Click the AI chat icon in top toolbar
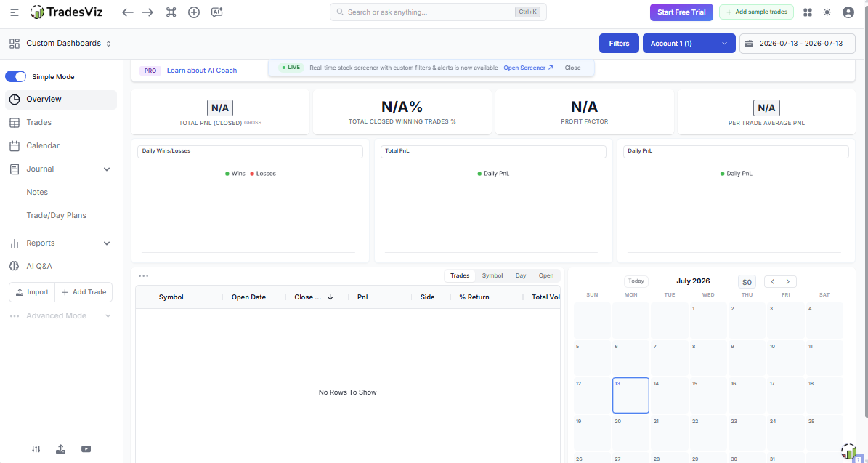This screenshot has width=868, height=463. pos(217,12)
